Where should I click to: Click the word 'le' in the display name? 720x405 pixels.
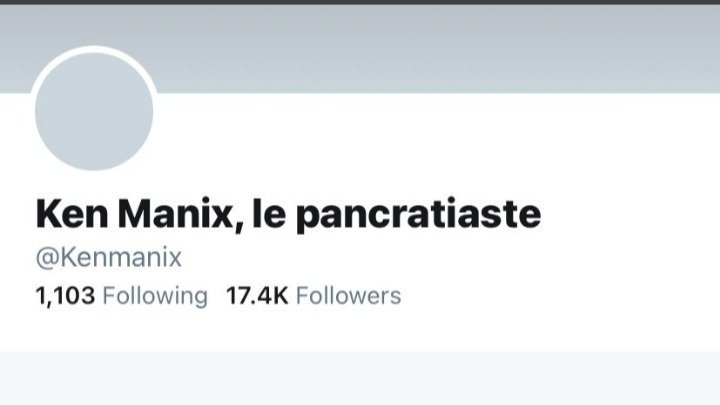269,214
